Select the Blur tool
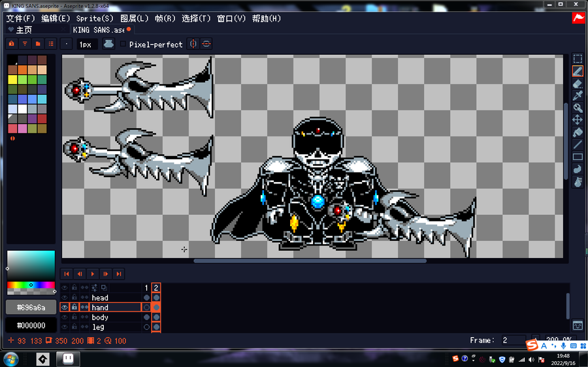The image size is (588, 367). coord(578,182)
